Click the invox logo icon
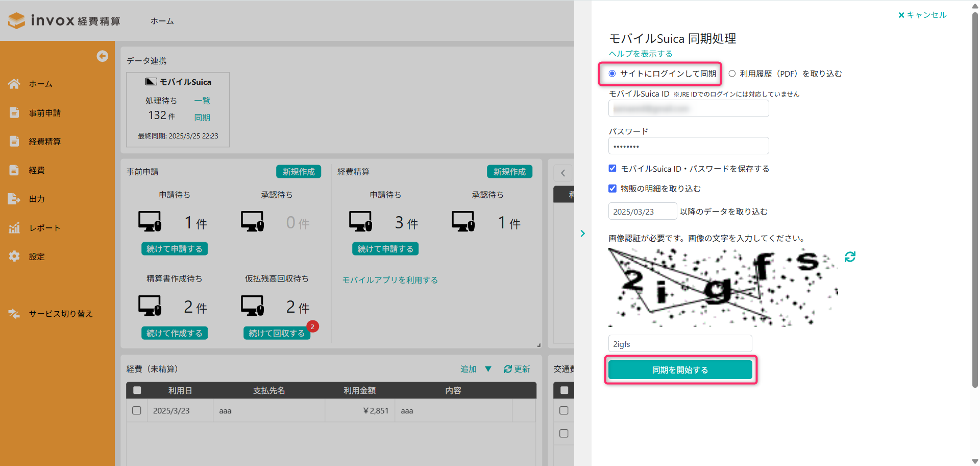 tap(17, 20)
